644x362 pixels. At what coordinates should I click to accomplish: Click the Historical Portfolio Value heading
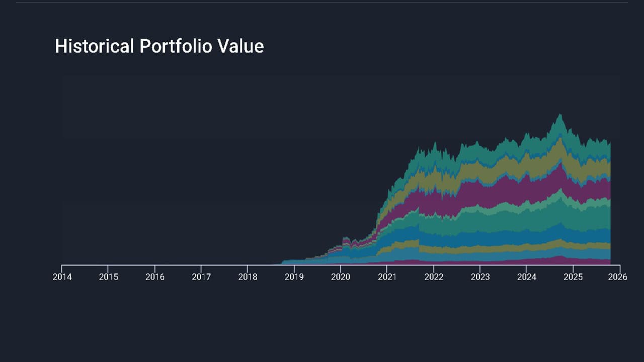click(159, 46)
